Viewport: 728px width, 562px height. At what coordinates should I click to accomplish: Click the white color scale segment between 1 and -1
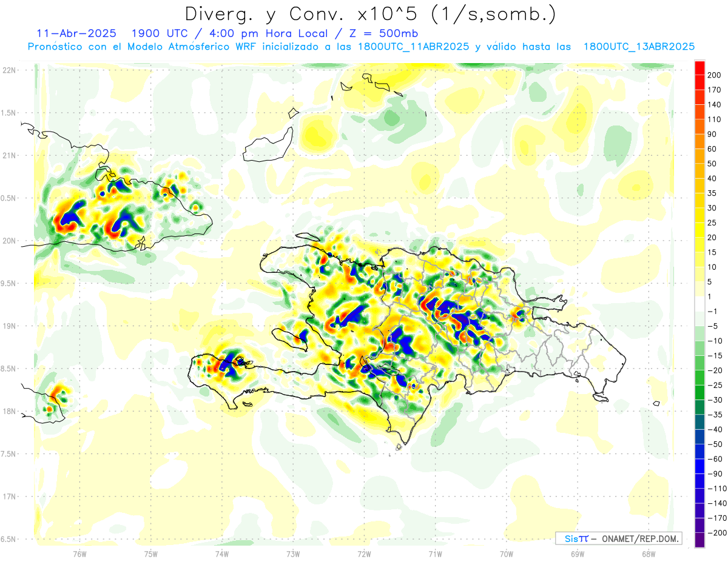(x=699, y=303)
